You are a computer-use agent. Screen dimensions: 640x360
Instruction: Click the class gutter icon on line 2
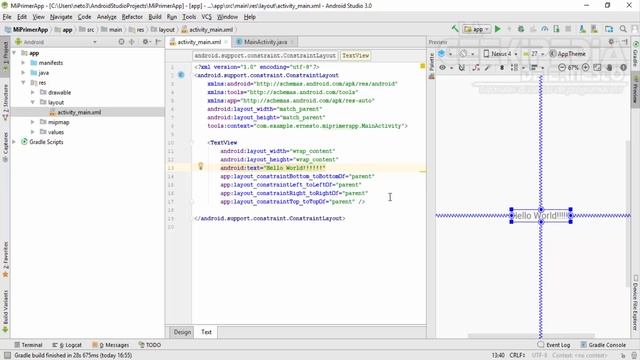[181, 75]
